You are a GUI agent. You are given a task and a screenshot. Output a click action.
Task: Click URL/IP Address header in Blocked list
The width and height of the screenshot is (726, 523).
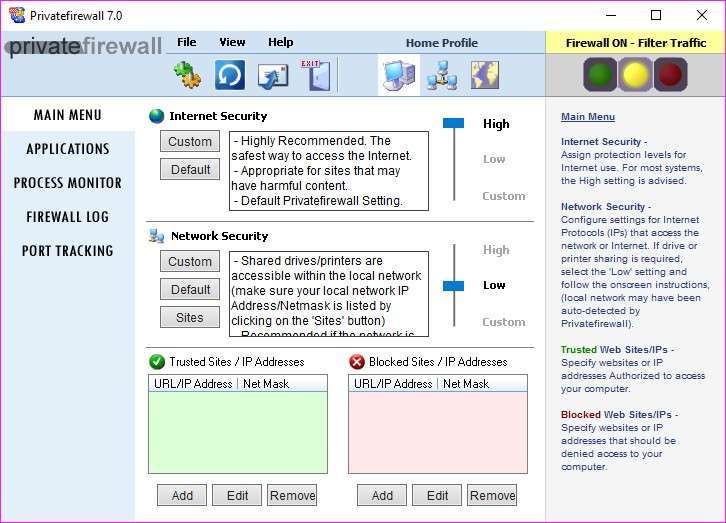pyautogui.click(x=393, y=384)
